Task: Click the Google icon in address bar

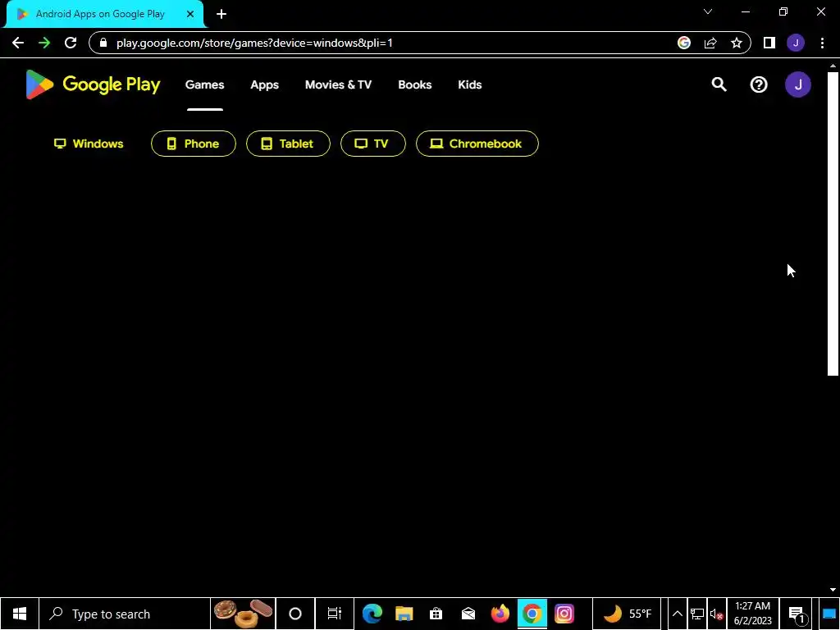Action: tap(683, 43)
